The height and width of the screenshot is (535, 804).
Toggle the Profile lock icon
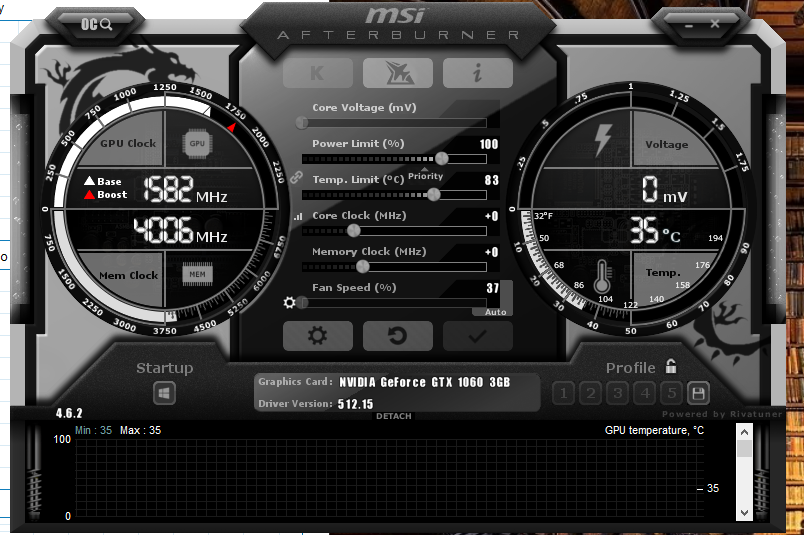pyautogui.click(x=671, y=366)
